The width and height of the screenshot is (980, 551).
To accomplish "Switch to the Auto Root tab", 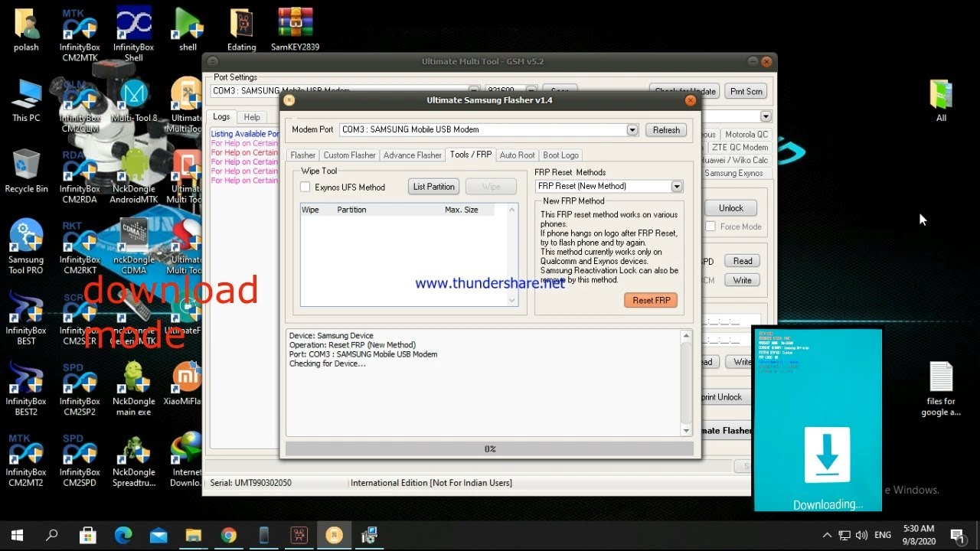I will 518,155.
